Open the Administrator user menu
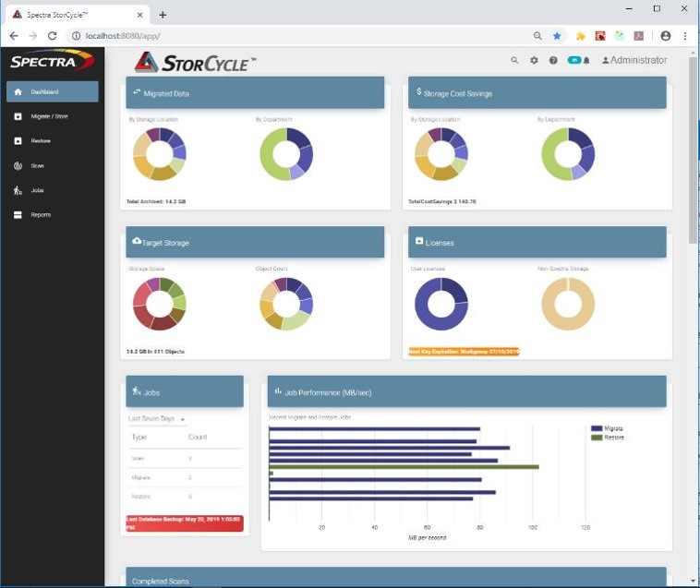The image size is (700, 588). [634, 60]
